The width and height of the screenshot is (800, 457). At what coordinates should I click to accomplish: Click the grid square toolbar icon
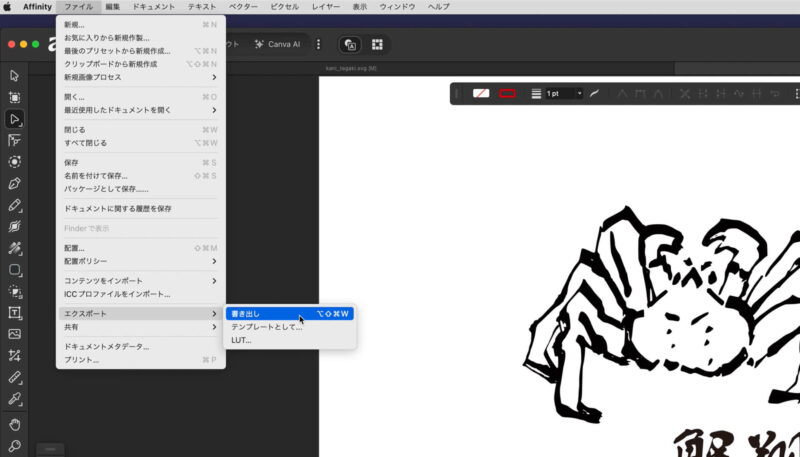(x=377, y=44)
